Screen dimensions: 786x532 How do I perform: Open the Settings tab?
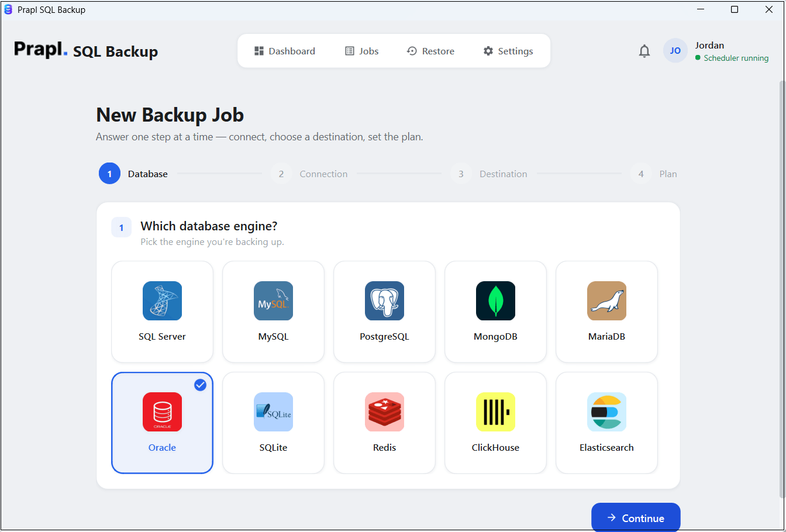coord(508,51)
